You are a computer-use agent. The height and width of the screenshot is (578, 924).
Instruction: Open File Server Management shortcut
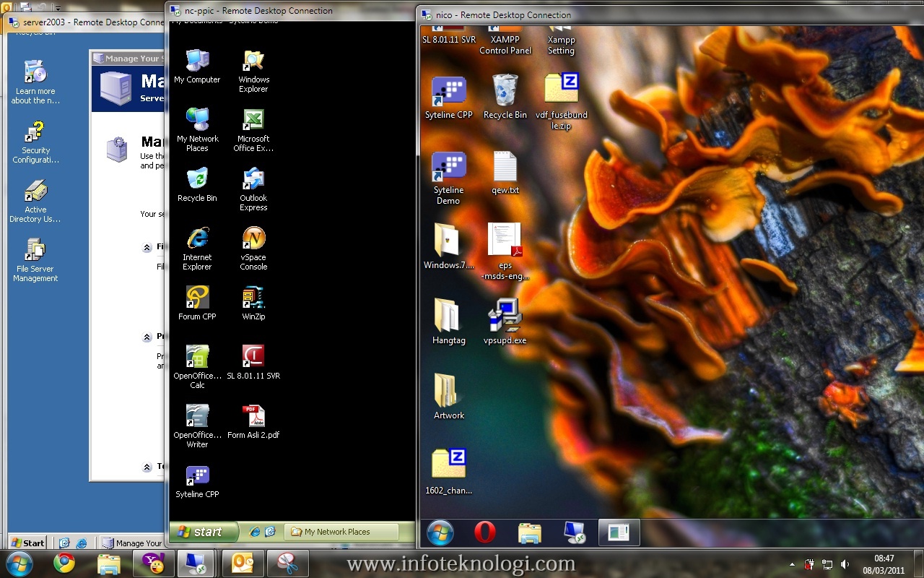[x=35, y=261]
